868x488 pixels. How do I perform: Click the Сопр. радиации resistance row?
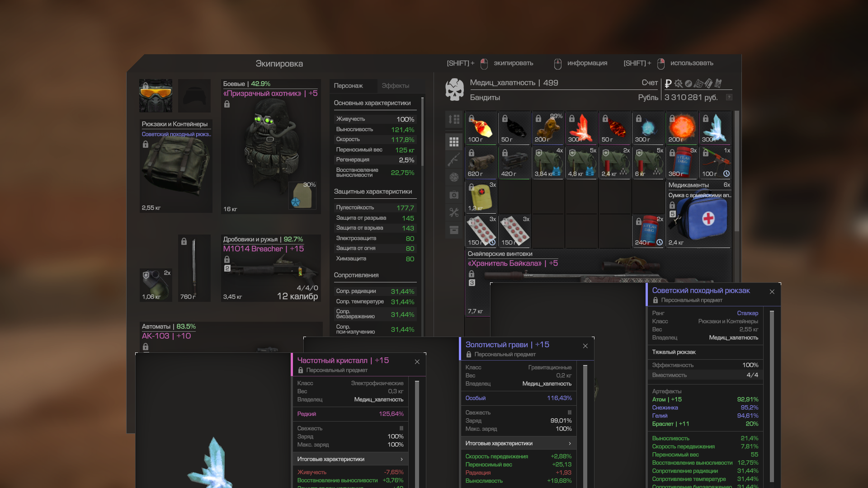click(x=375, y=291)
